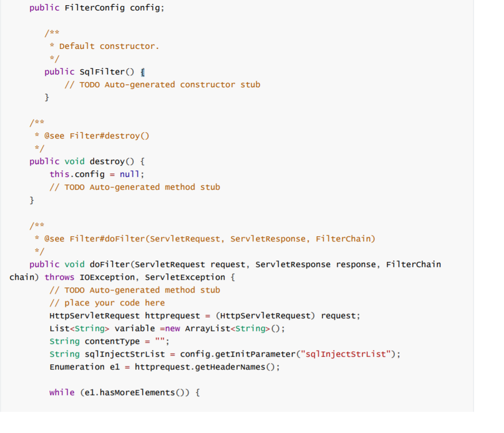Click the httprequest variable declaration
This screenshot has height=433, width=504.
(205, 316)
